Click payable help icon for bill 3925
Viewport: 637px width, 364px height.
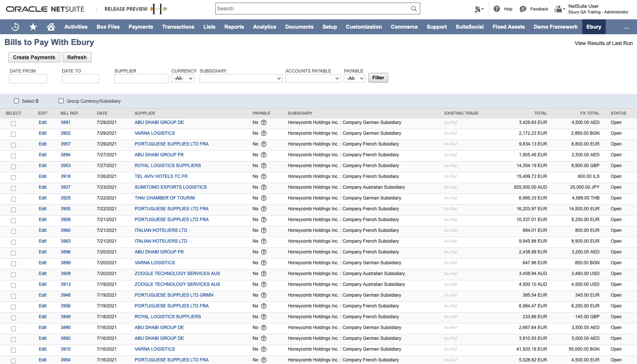[x=264, y=198]
